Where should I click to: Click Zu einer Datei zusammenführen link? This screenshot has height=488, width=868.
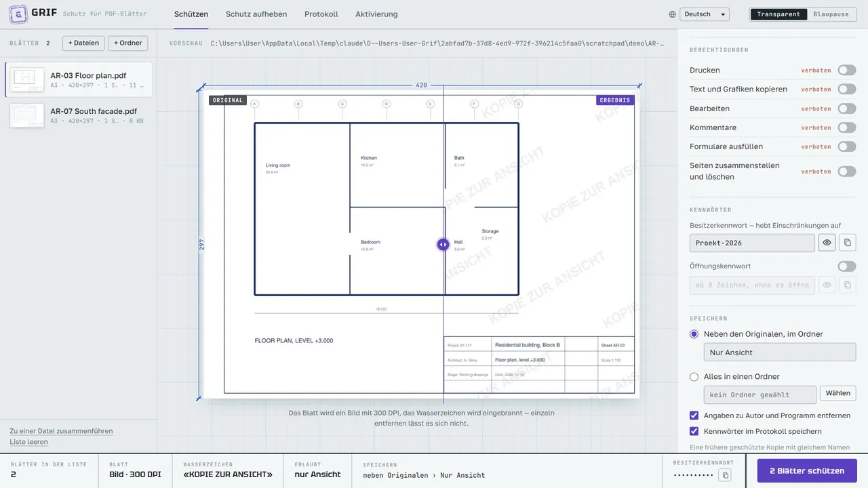tap(61, 431)
